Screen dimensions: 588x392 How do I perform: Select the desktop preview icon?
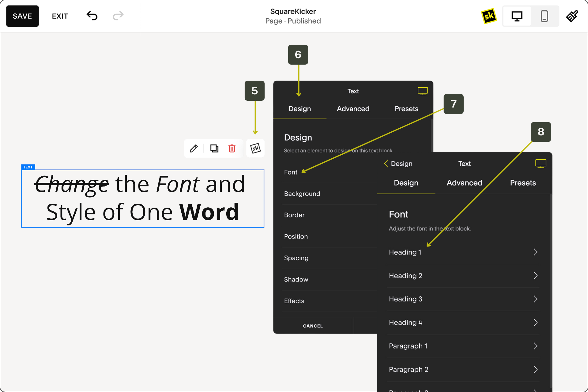(x=517, y=16)
